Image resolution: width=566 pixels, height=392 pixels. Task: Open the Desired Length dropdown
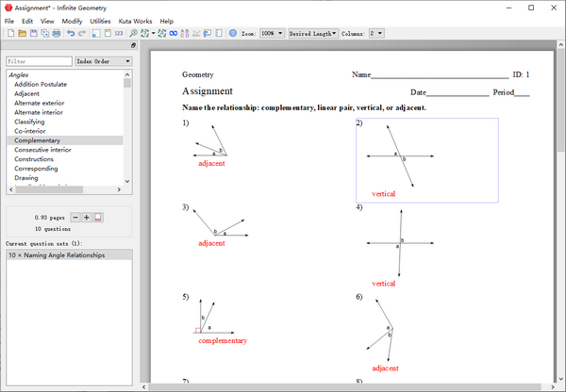314,33
